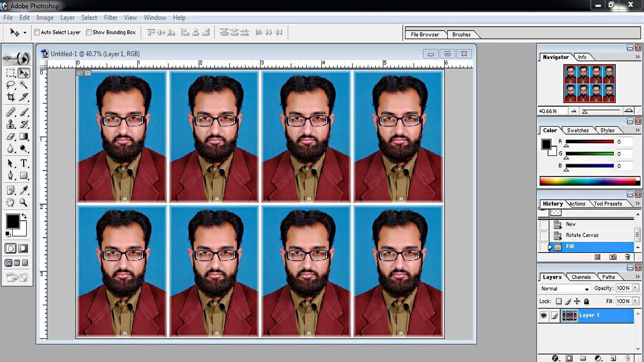Screen dimensions: 644x362
Task: Toggle lock position
Action: pos(577,301)
